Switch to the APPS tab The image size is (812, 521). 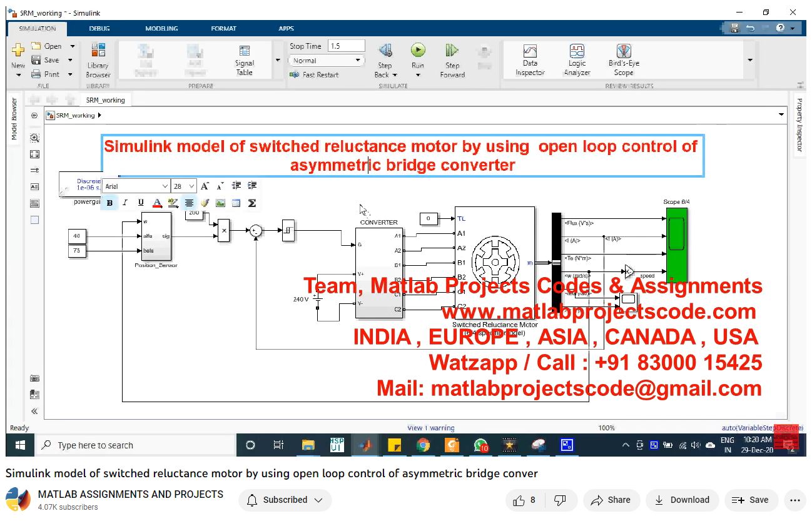coord(286,28)
